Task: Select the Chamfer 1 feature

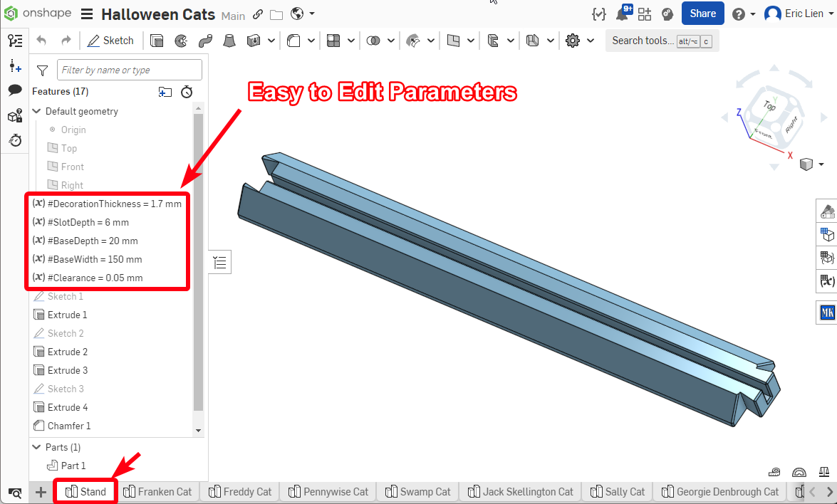Action: pos(62,426)
